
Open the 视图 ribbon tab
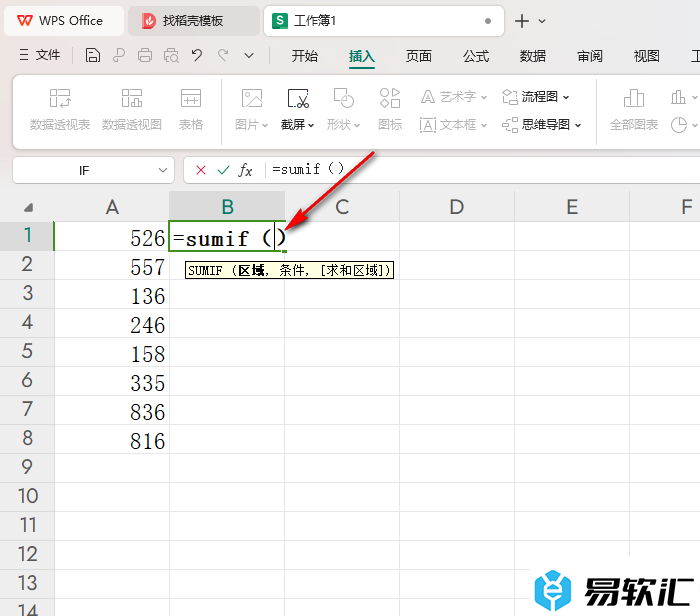646,56
